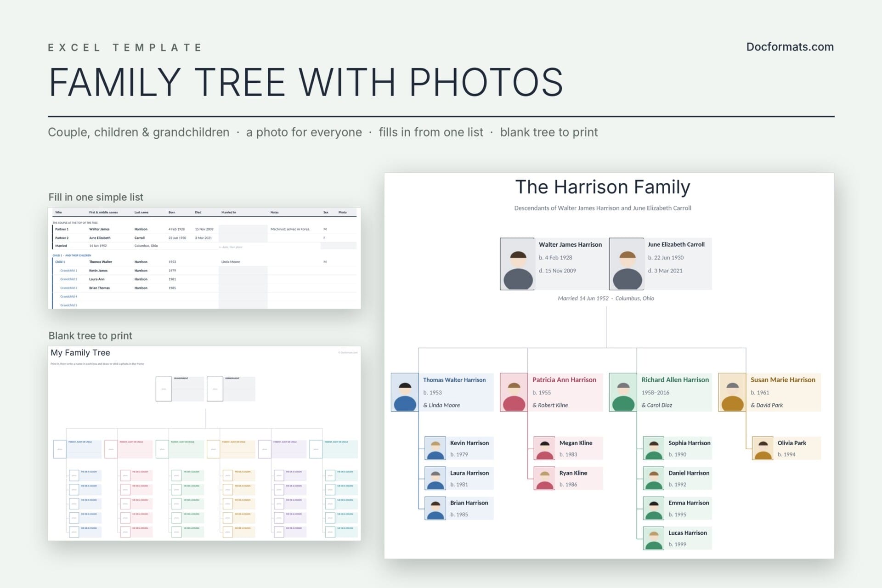
Task: Click 'The Harrison Family' title
Action: pyautogui.click(x=603, y=187)
